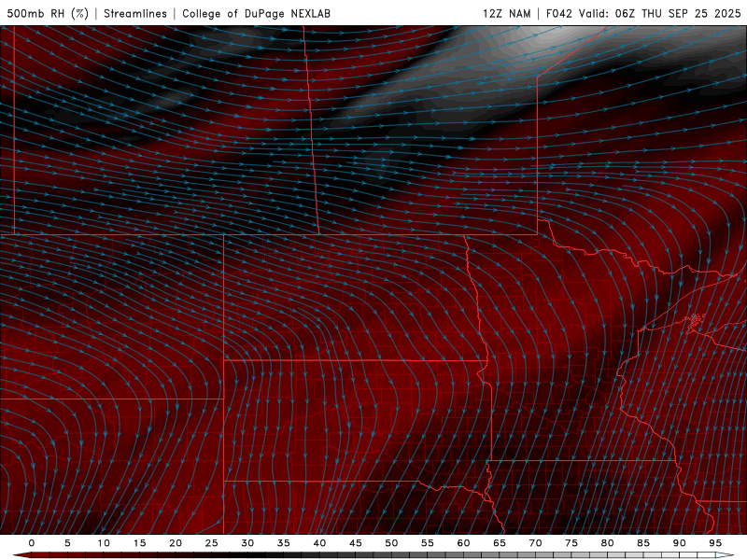Select the "F042" forecast hour text

tap(558, 13)
